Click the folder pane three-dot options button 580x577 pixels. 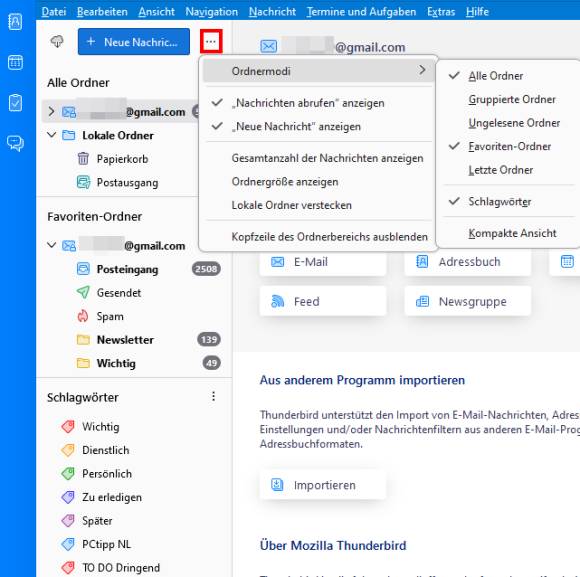[211, 41]
